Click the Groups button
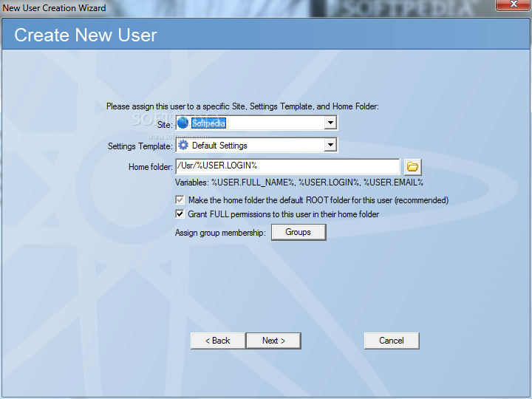 (x=299, y=232)
